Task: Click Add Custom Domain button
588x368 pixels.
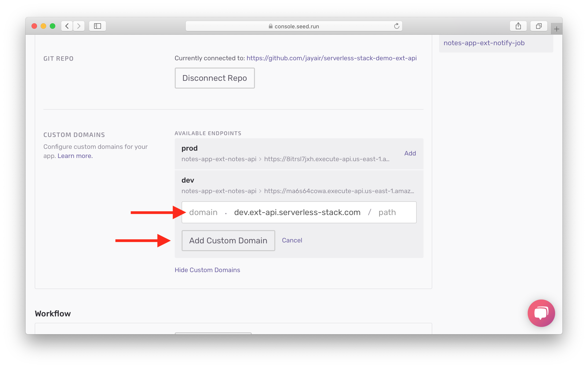Action: pyautogui.click(x=228, y=240)
